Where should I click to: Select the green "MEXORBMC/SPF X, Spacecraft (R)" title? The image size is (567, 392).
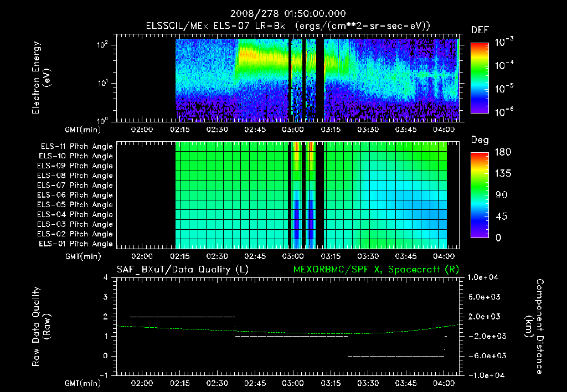[376, 270]
